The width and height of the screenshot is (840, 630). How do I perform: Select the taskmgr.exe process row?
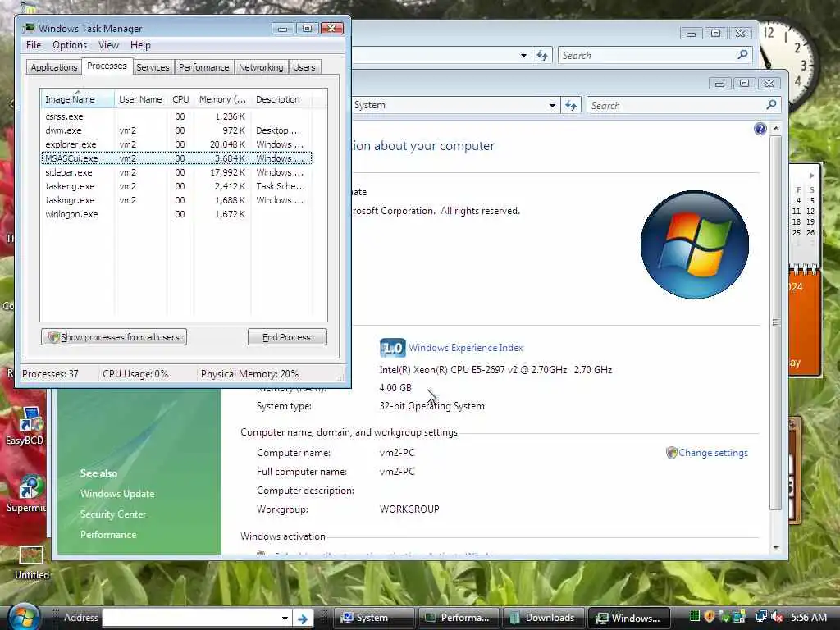pos(176,200)
